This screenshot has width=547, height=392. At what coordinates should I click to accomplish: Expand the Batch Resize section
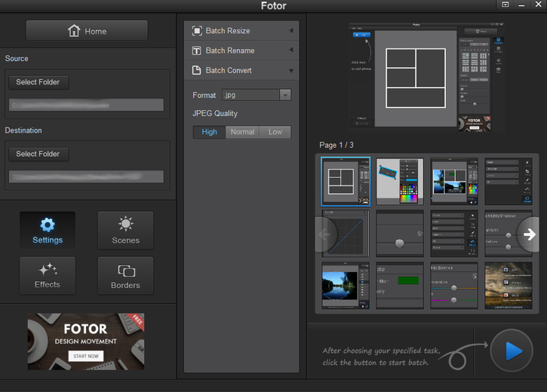pos(241,31)
